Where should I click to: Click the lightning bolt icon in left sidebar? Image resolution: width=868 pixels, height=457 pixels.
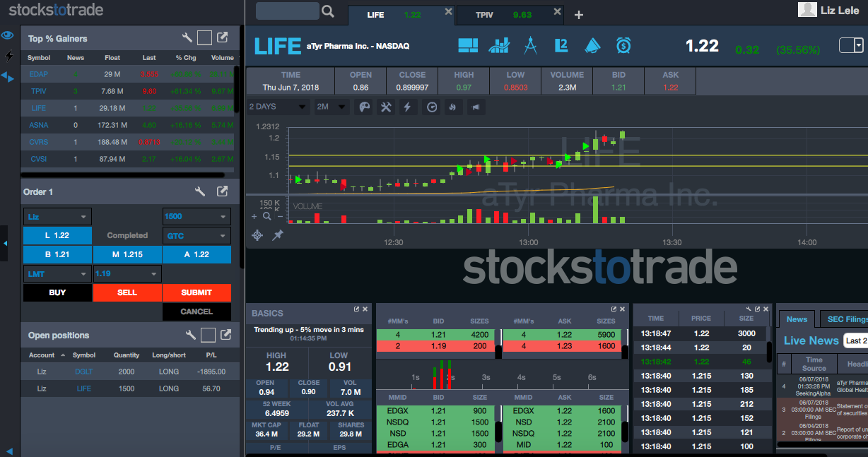(x=9, y=55)
